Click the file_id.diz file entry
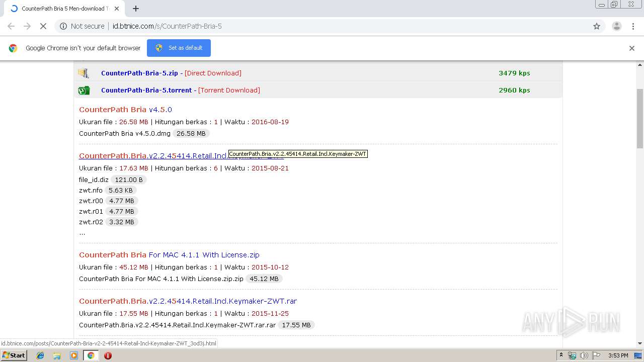The image size is (644, 362). tap(94, 180)
